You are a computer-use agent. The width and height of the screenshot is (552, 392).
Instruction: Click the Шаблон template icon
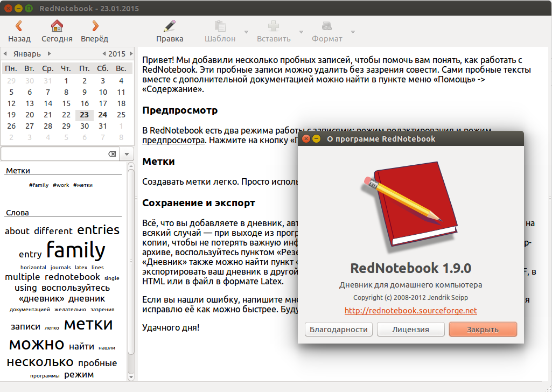click(x=220, y=26)
